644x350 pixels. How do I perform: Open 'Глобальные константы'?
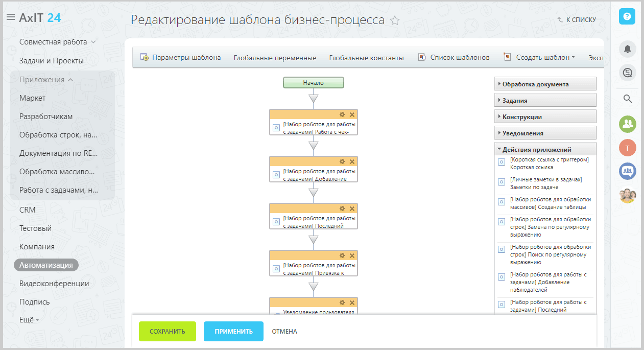point(366,58)
